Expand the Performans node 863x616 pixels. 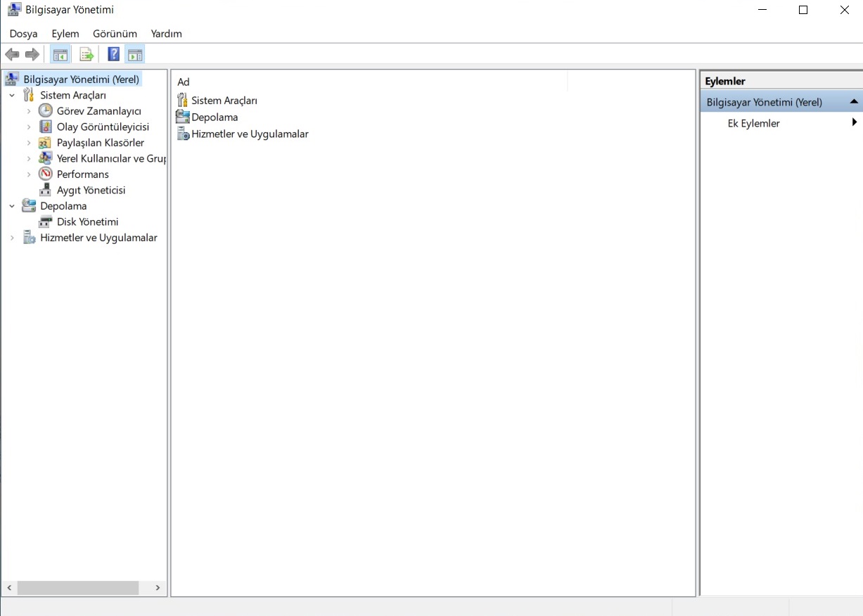(x=29, y=174)
